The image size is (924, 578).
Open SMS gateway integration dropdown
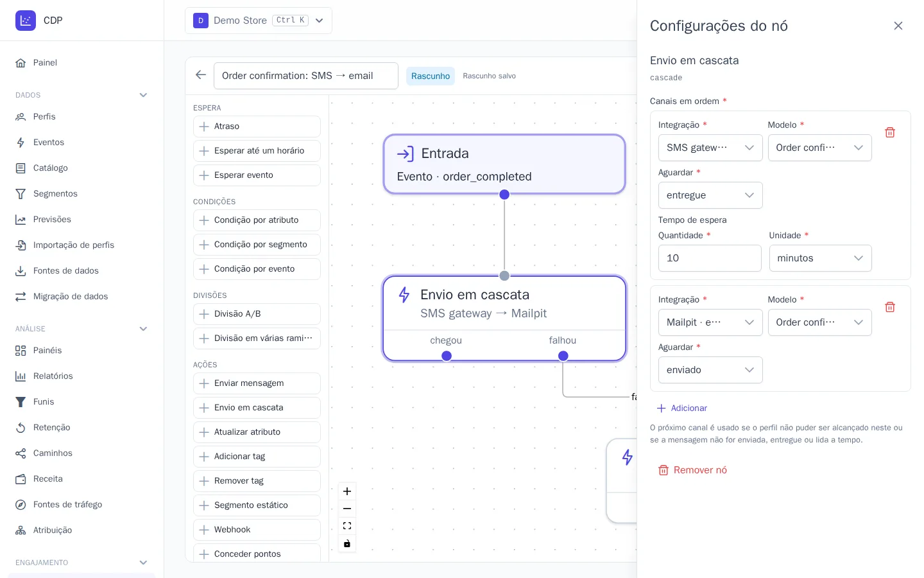pos(710,148)
